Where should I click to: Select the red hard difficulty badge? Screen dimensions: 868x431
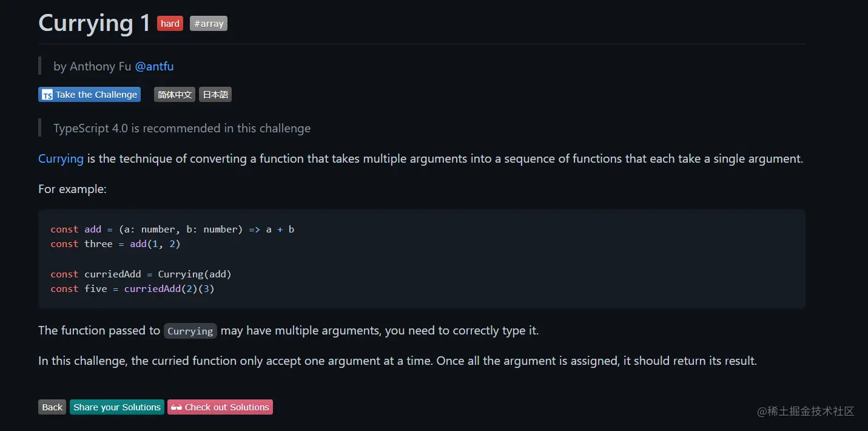point(170,24)
